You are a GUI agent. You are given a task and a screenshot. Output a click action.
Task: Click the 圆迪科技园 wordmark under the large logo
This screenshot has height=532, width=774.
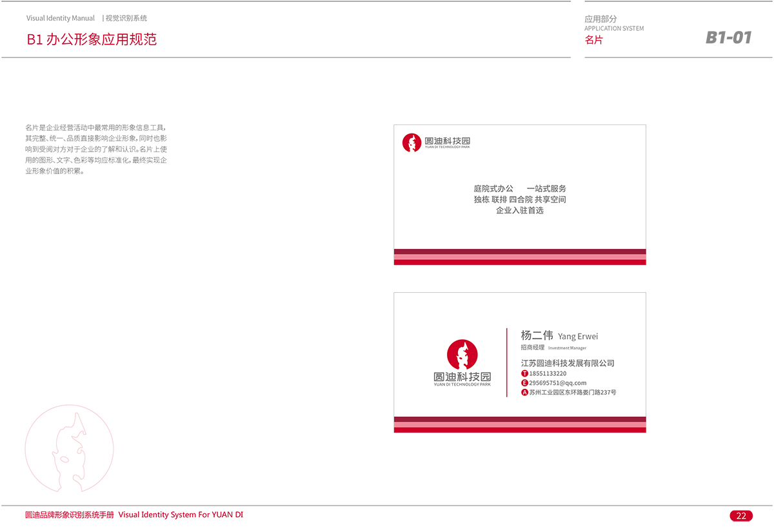462,377
